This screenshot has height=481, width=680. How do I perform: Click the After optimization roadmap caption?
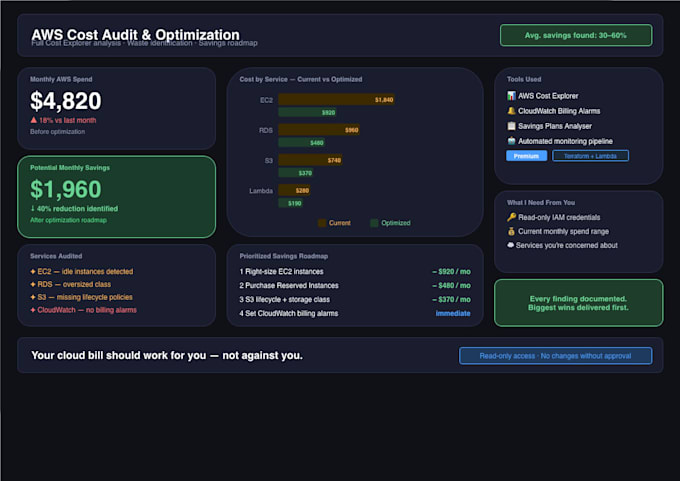(x=68, y=220)
